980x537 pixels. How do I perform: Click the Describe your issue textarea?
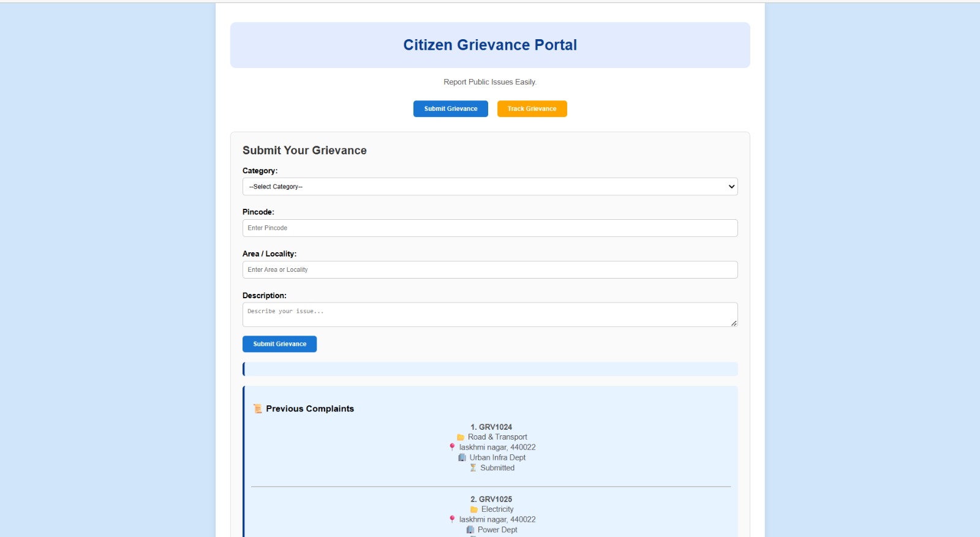(x=490, y=315)
